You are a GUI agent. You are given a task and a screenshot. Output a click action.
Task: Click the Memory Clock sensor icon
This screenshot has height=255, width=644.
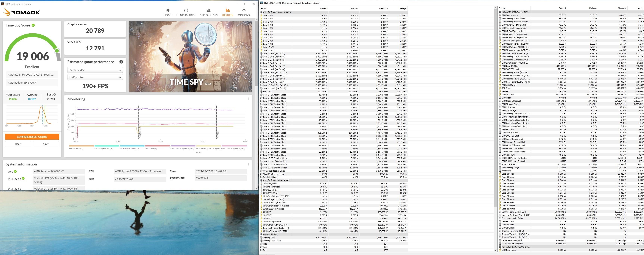tap(261, 237)
